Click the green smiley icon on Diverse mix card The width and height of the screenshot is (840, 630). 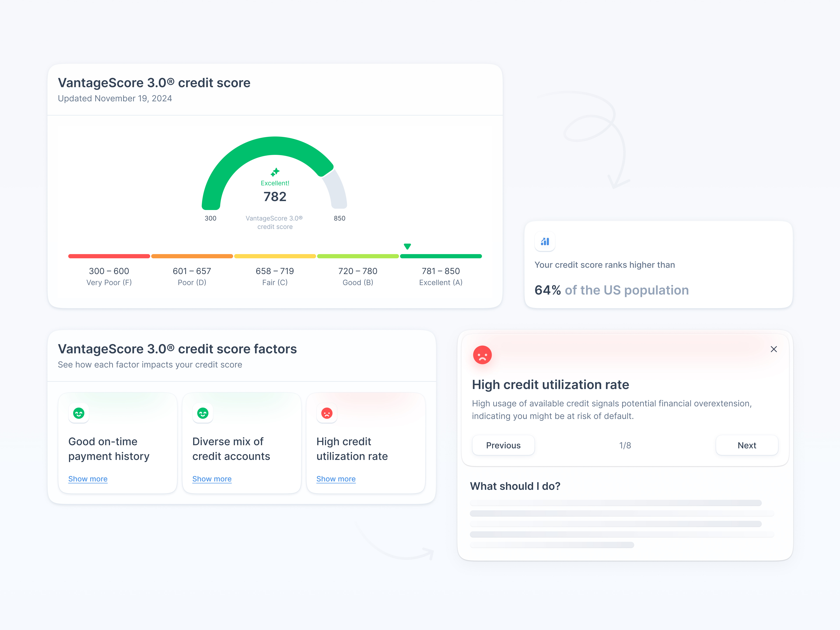point(203,413)
